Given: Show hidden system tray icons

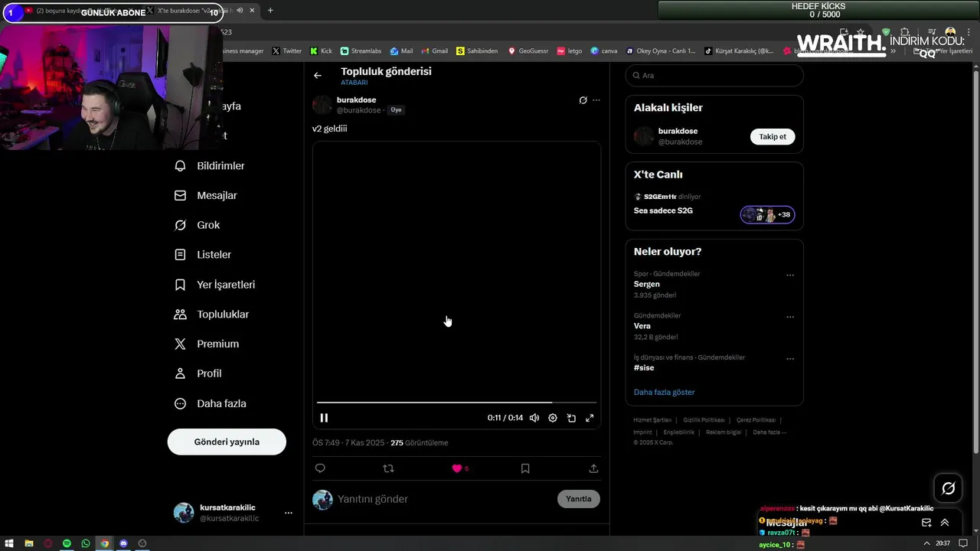Looking at the screenshot, I should pyautogui.click(x=927, y=543).
